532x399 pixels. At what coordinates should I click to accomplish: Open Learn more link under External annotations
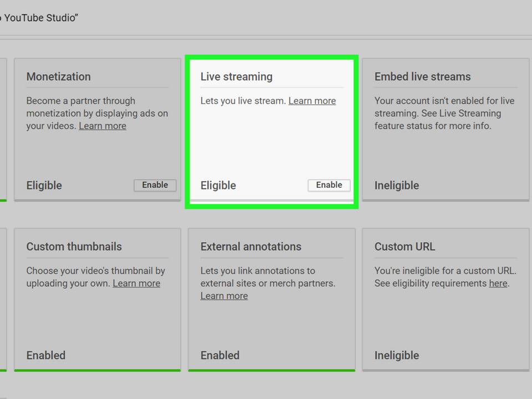tap(224, 296)
